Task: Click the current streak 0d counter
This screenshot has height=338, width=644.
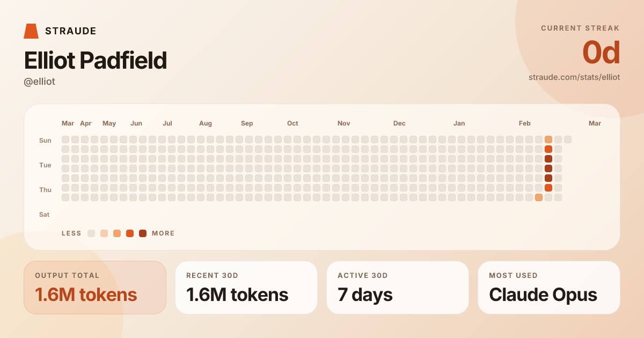Action: (x=601, y=53)
